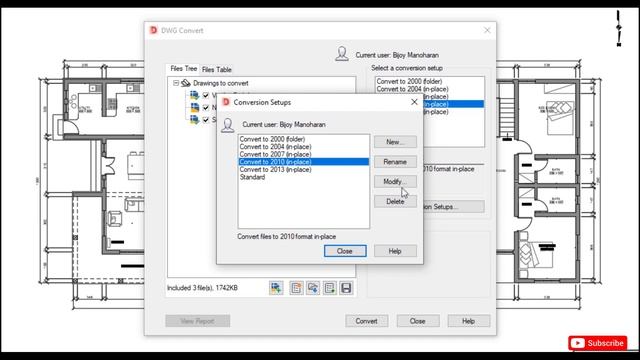
Task: Click the red YouTube Subscribe button
Action: pyautogui.click(x=598, y=343)
